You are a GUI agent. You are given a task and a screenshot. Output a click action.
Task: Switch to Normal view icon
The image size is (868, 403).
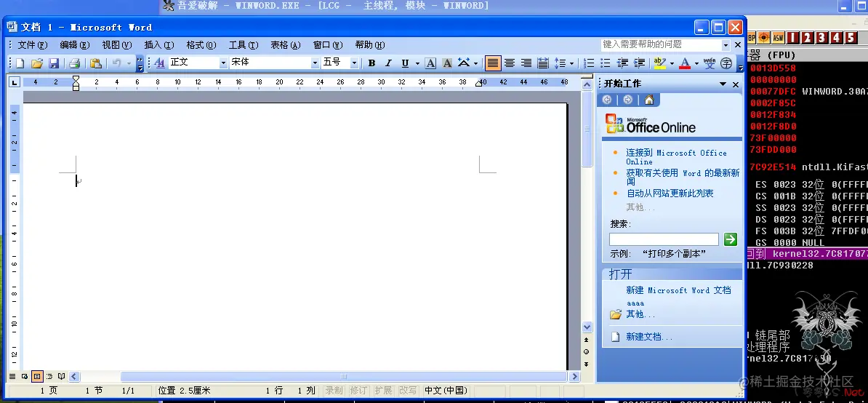pyautogui.click(x=12, y=376)
